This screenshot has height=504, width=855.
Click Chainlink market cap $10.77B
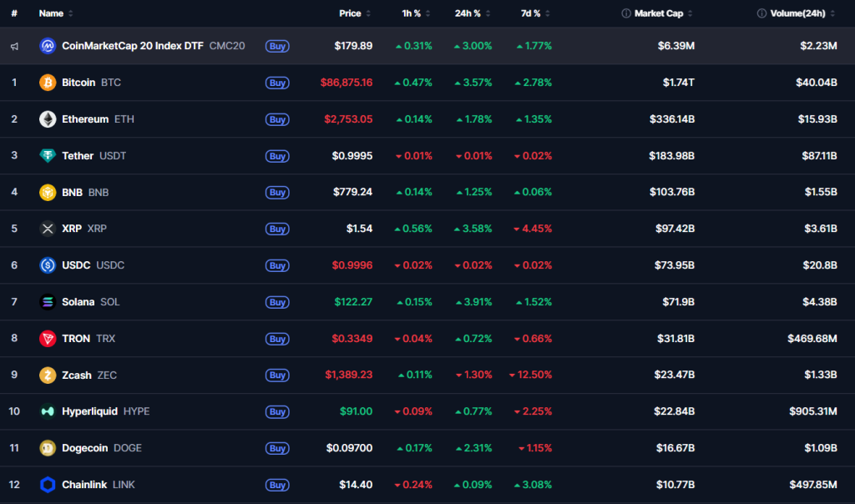(x=675, y=484)
